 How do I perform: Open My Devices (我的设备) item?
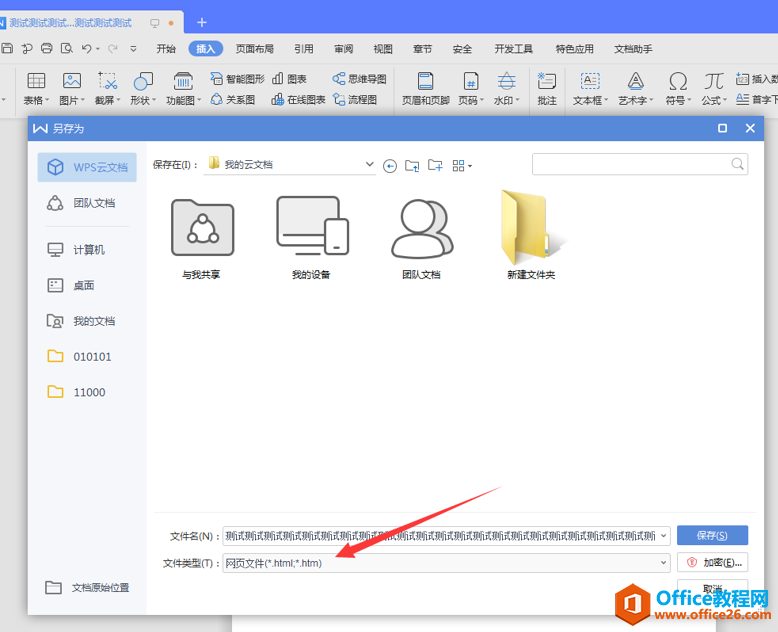[x=312, y=239]
